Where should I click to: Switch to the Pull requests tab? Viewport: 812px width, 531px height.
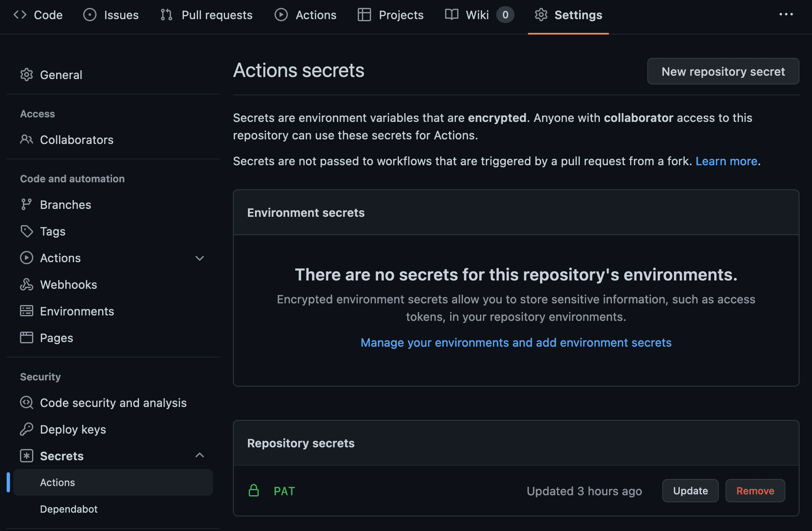(x=207, y=15)
